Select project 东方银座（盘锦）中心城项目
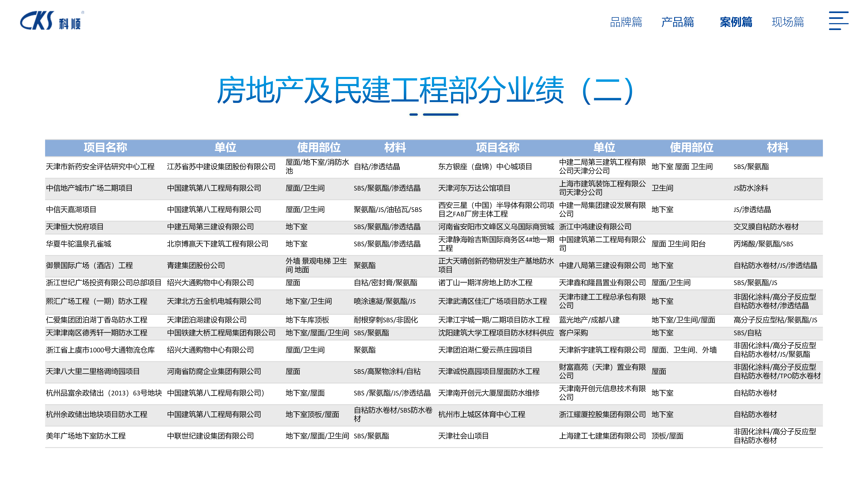This screenshot has height=488, width=868. tap(485, 167)
